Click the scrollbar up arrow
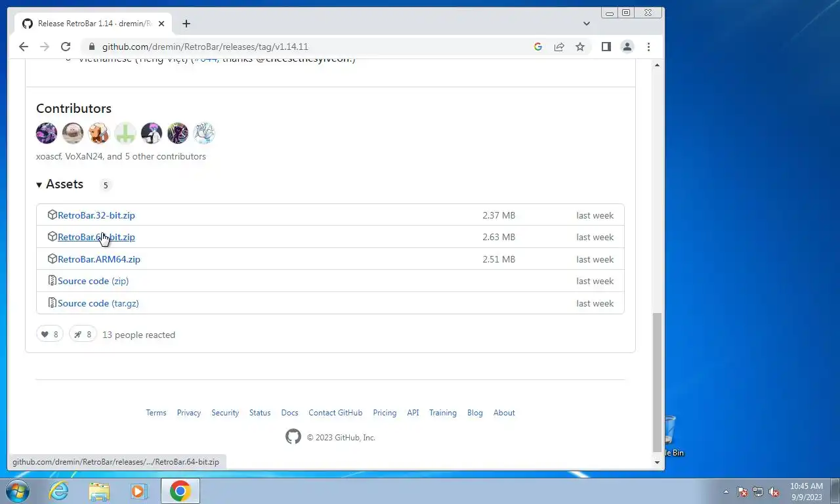Viewport: 840px width, 504px height. click(657, 64)
